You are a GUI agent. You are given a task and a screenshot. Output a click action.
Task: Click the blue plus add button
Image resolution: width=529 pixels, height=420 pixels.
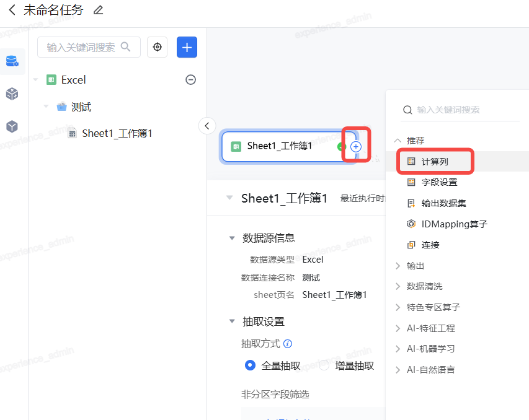click(187, 47)
